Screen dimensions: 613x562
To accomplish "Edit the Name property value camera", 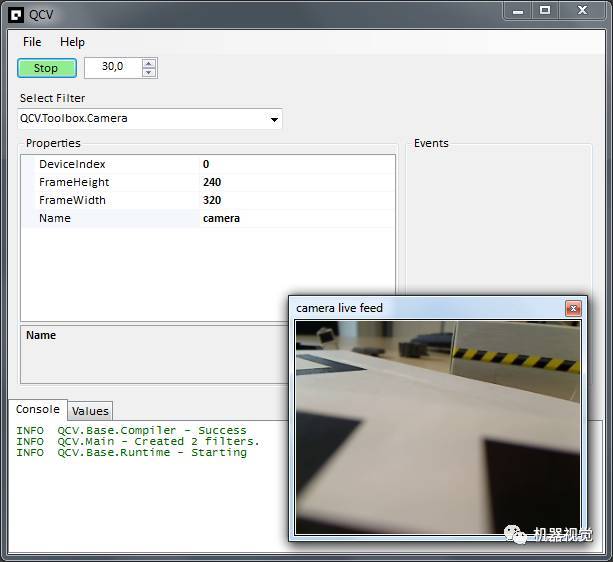I will (x=221, y=218).
